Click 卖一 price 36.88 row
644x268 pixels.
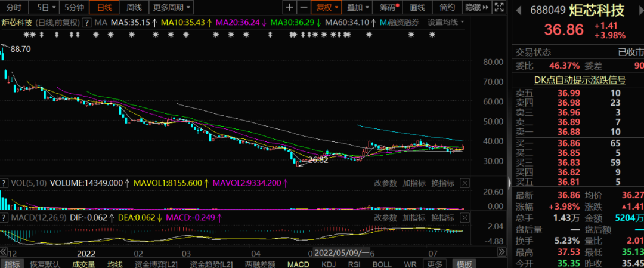(578, 131)
